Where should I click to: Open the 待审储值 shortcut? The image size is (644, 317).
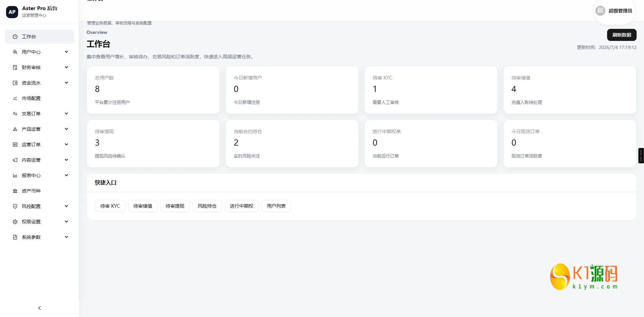point(143,206)
